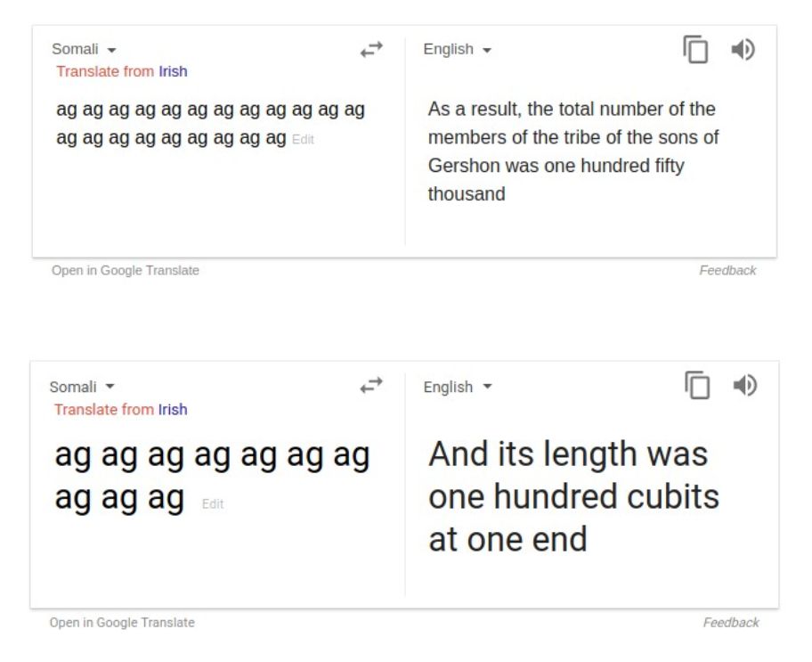The width and height of the screenshot is (812, 662).
Task: Open Somali source dropdown above Gershon translation
Action: tap(84, 50)
